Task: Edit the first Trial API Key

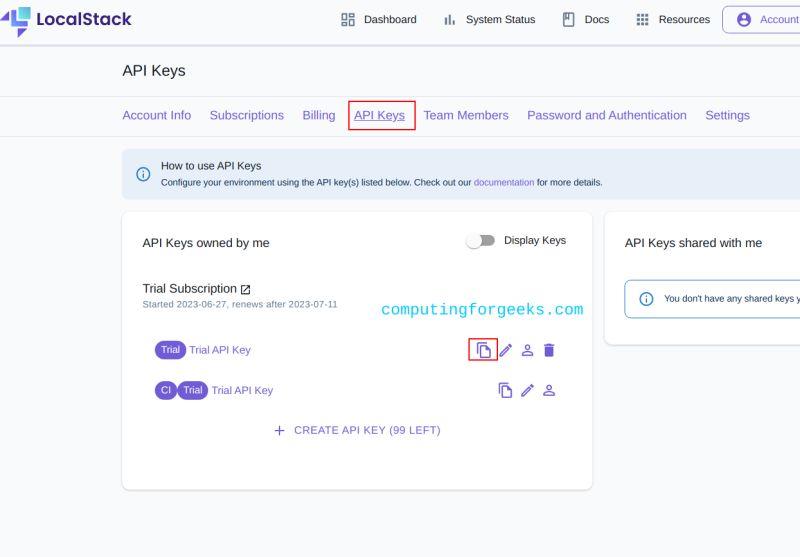Action: coord(506,350)
